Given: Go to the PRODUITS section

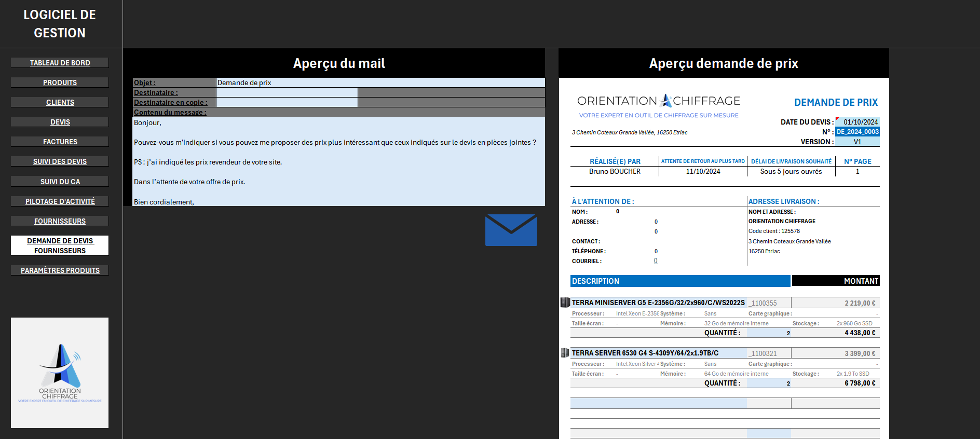Looking at the screenshot, I should click(x=60, y=83).
